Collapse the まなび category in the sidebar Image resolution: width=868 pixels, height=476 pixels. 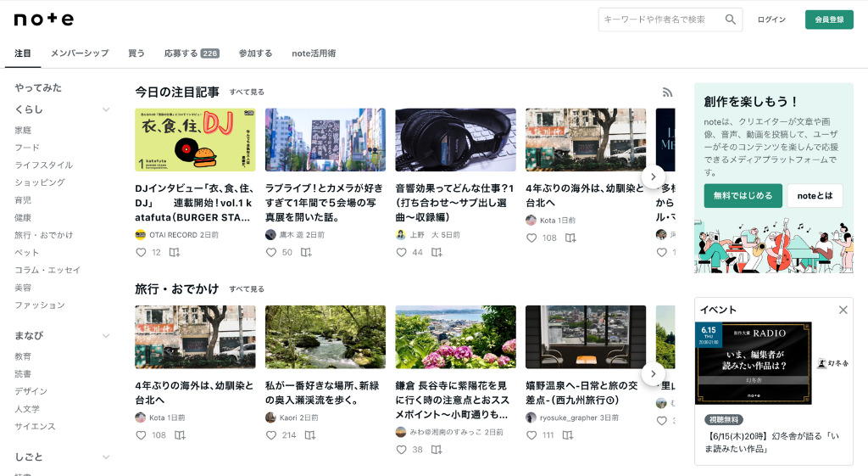[x=106, y=336]
